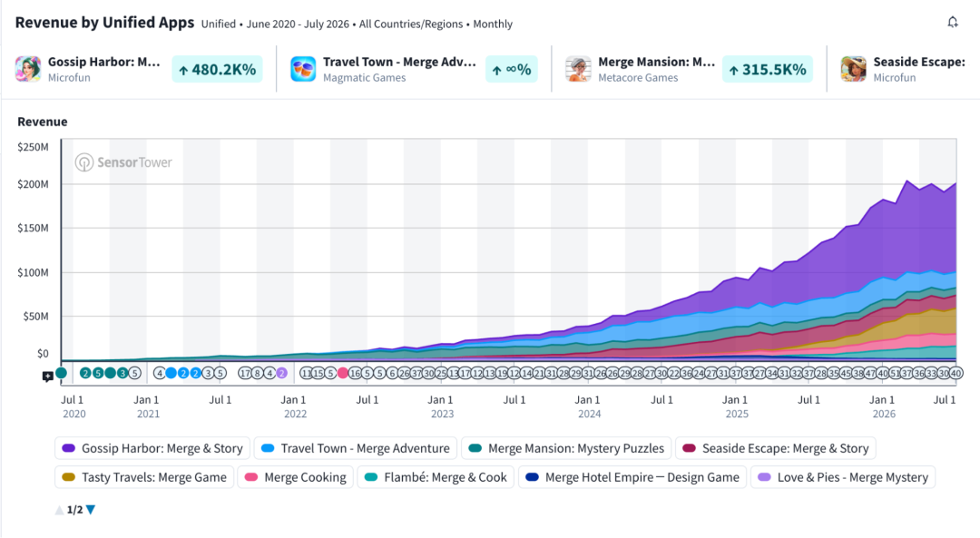This screenshot has width=980, height=538.
Task: Go to next legend page arrow
Action: pos(91,509)
